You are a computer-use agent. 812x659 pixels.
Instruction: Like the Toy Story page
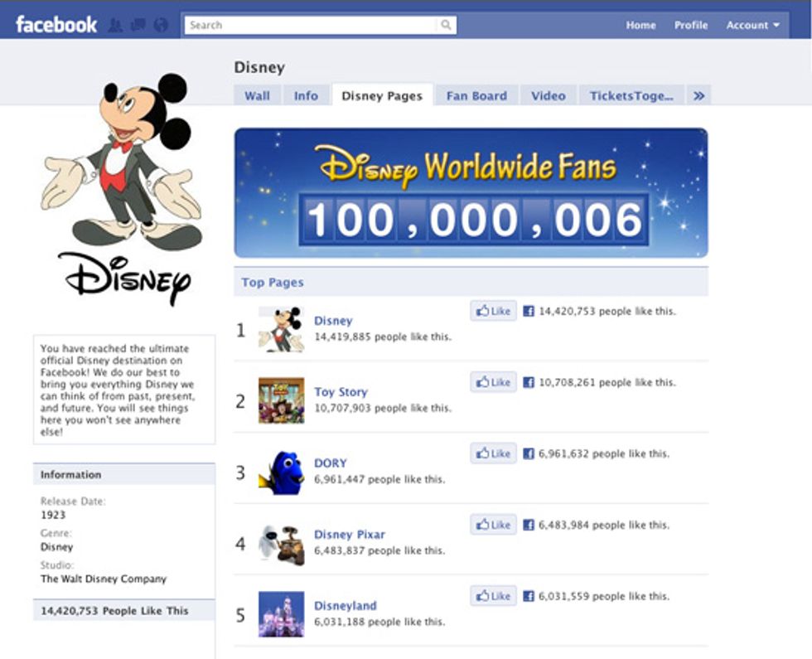(x=493, y=383)
